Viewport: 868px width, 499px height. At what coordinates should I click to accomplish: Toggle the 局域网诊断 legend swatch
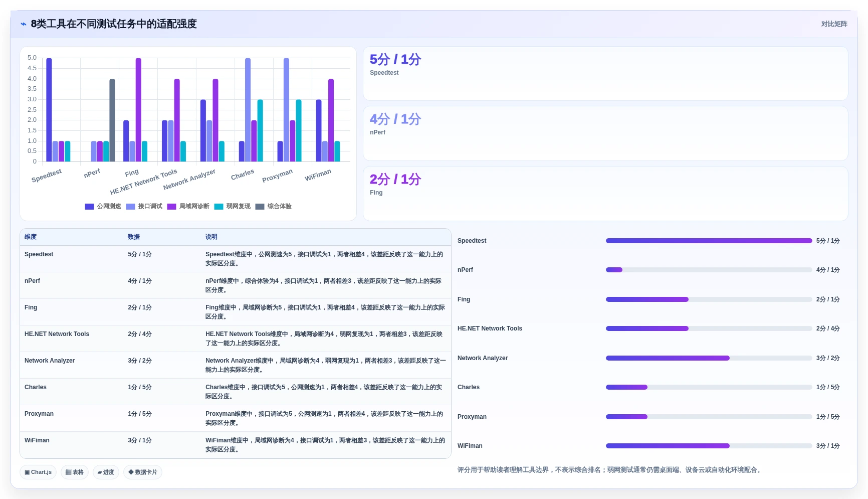[171, 207]
